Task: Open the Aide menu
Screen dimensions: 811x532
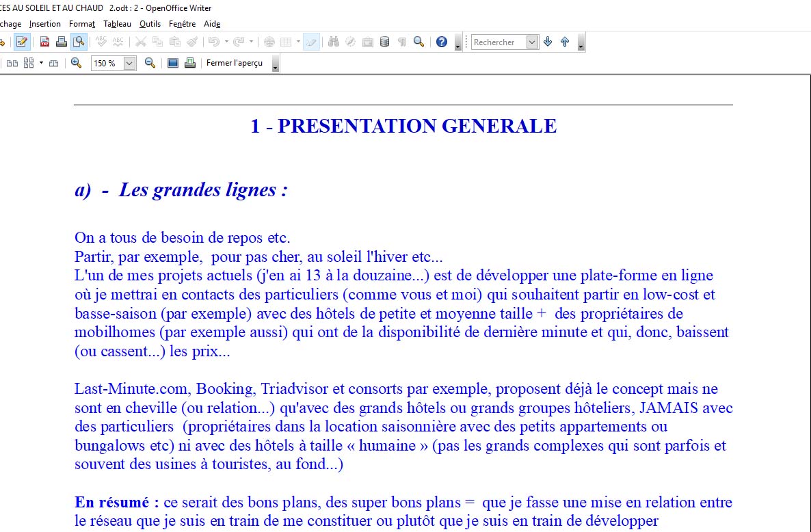Action: [x=212, y=24]
